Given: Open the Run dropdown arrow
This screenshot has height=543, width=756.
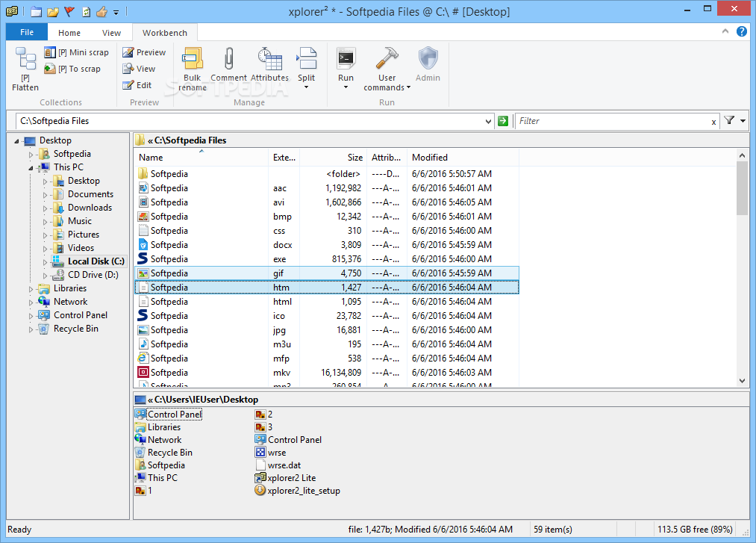Looking at the screenshot, I should click(346, 87).
